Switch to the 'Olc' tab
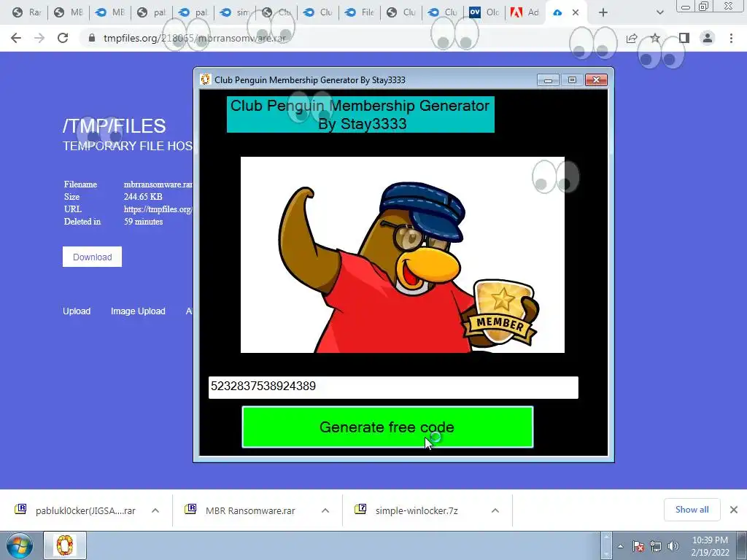 tap(484, 12)
